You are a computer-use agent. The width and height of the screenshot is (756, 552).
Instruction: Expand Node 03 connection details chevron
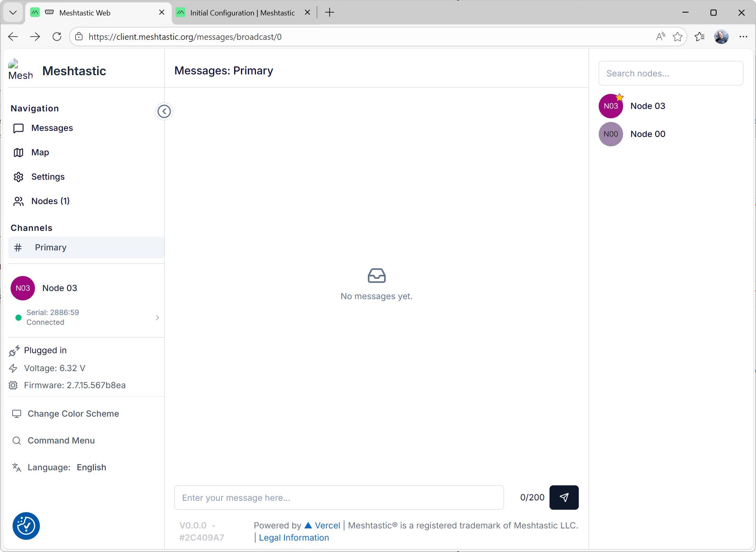(157, 317)
